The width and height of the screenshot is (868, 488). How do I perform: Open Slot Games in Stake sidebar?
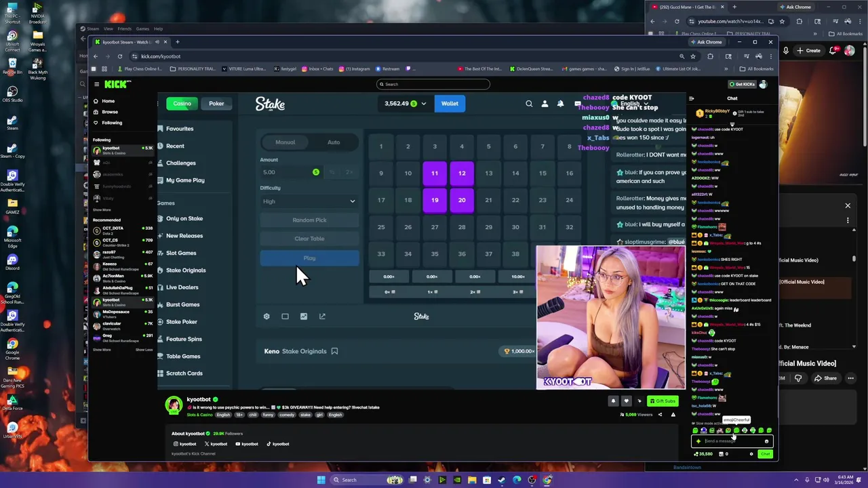[181, 253]
